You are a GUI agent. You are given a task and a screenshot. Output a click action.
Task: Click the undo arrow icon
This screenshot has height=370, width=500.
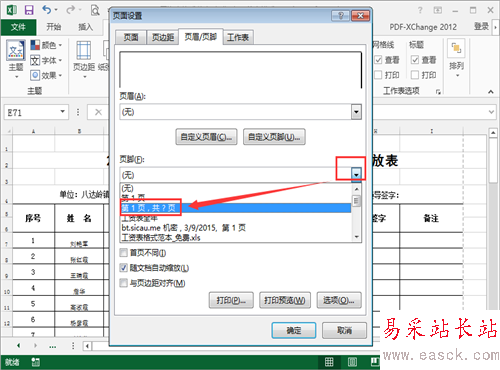[x=47, y=10]
